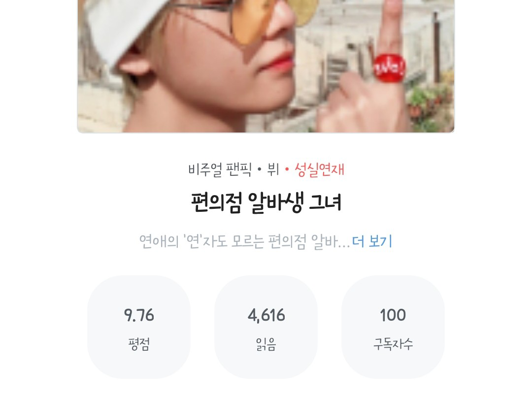Click the title '편의점 알바생 그녀'
This screenshot has width=532, height=399.
pyautogui.click(x=266, y=202)
